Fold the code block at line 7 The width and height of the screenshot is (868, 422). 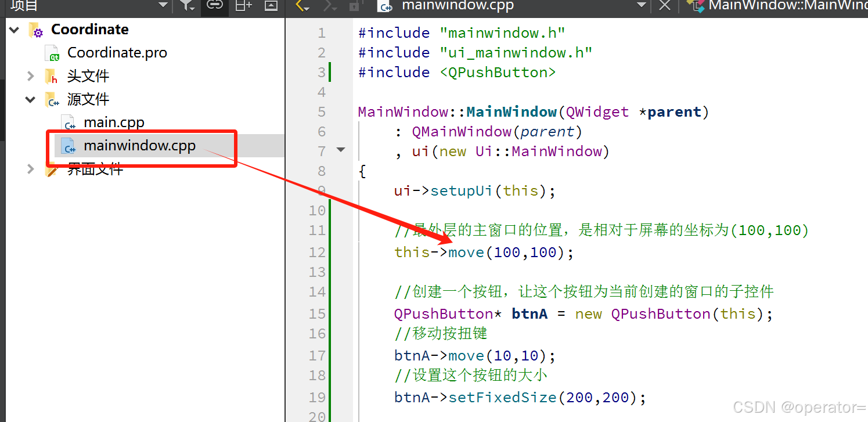pos(341,150)
